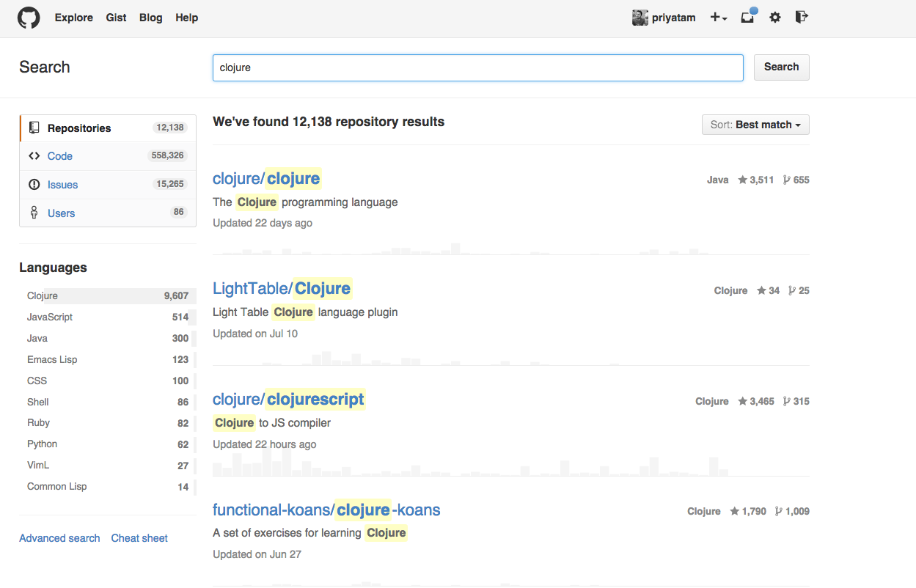Viewport: 916px width, 588px height.
Task: Click the GitHub octocat logo
Action: pos(29,18)
